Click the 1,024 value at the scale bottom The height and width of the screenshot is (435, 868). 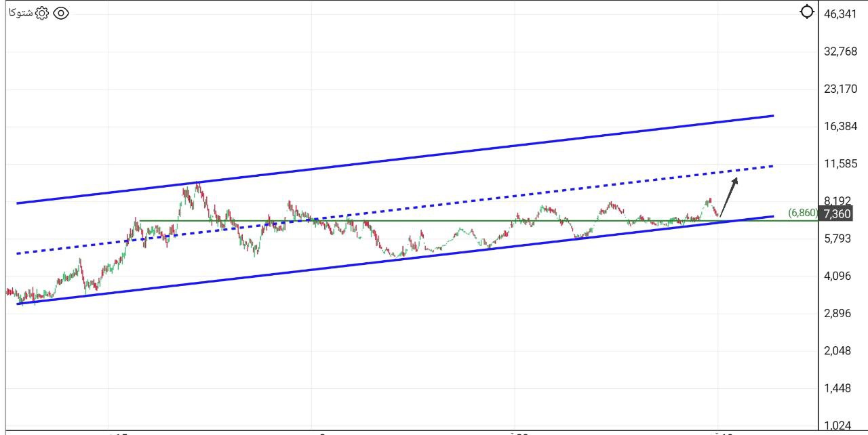tap(840, 426)
